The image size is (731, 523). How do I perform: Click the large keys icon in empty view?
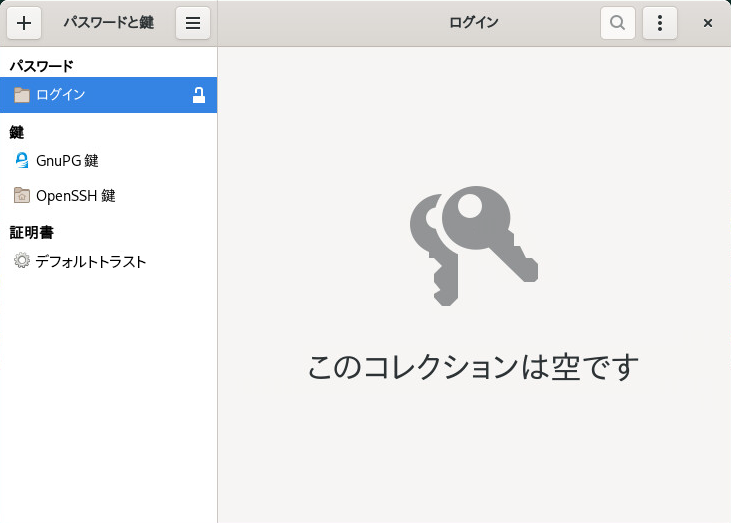point(473,246)
